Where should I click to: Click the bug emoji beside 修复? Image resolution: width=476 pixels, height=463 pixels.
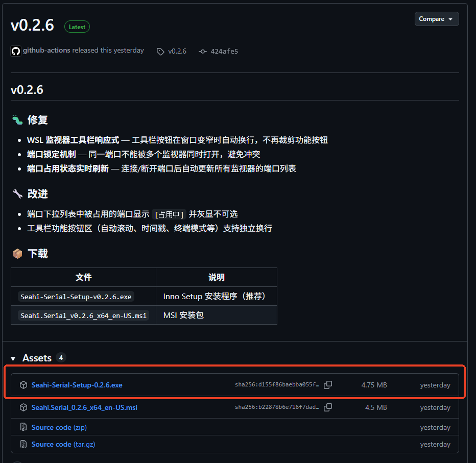[17, 120]
